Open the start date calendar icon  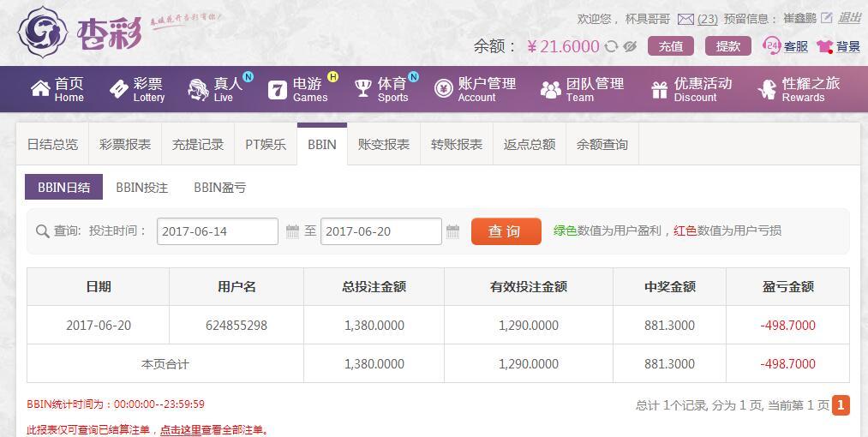[x=292, y=231]
